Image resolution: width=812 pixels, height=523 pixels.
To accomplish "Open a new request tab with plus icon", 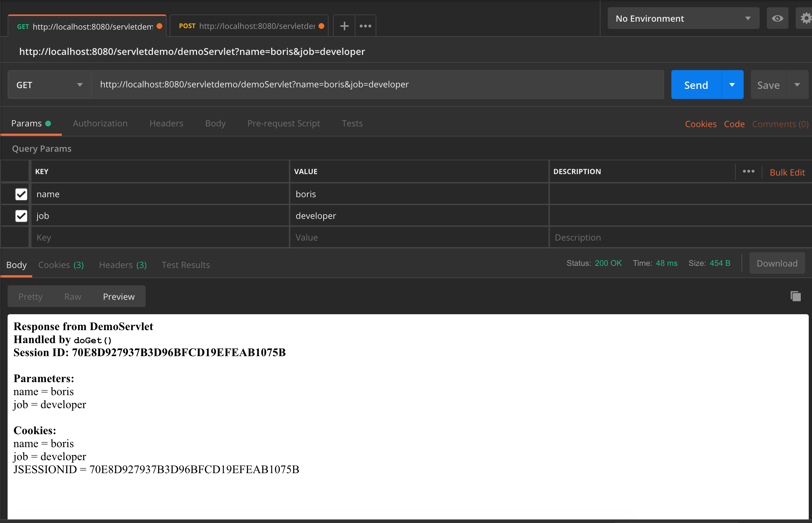I will pos(343,26).
